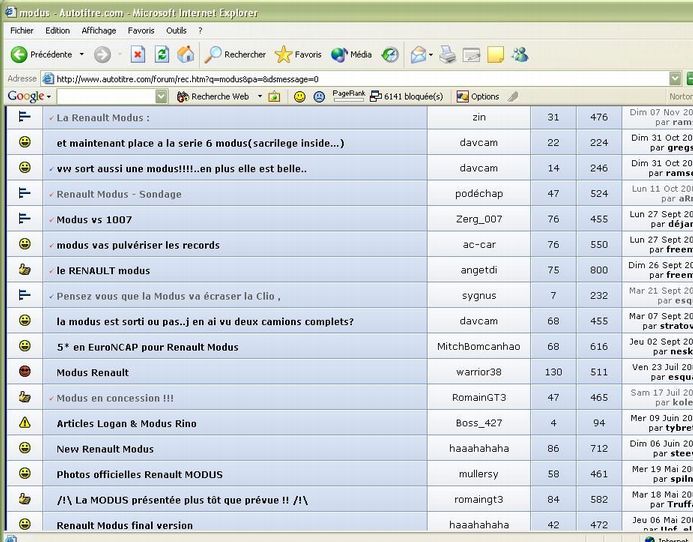Open the Messenger people icon
Screen dimensions: 693x542
pos(520,55)
